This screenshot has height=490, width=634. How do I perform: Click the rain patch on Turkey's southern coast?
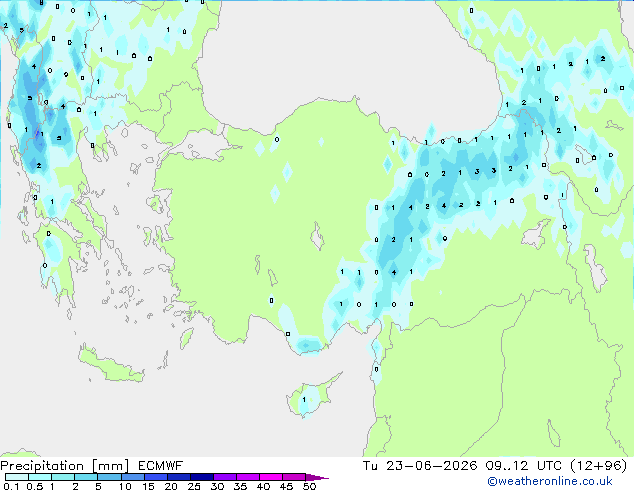308,344
